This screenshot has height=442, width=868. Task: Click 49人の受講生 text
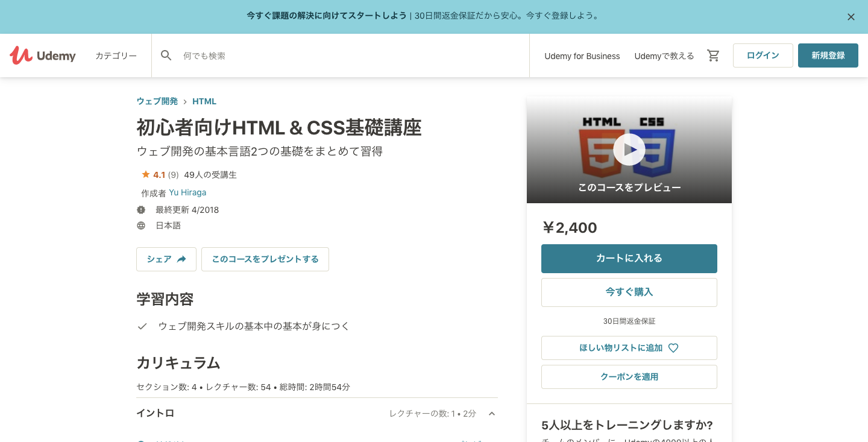tap(210, 175)
